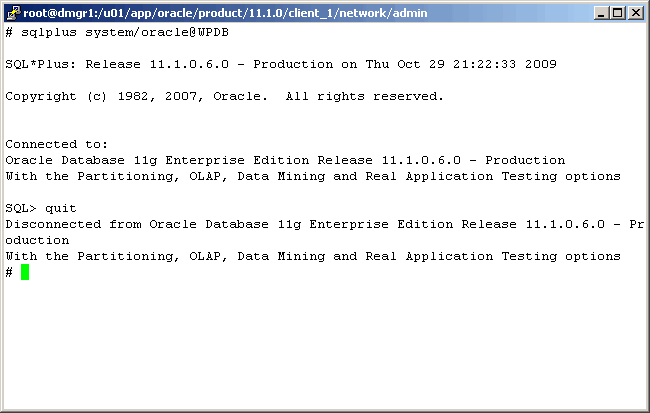Click the wrapped "oduction" text line
Image resolution: width=650 pixels, height=413 pixels.
pos(37,240)
